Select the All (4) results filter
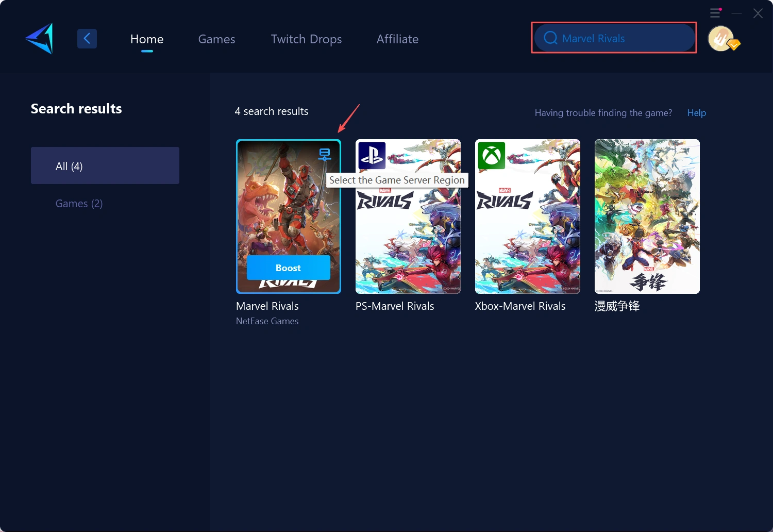Viewport: 773px width, 532px height. [x=105, y=165]
